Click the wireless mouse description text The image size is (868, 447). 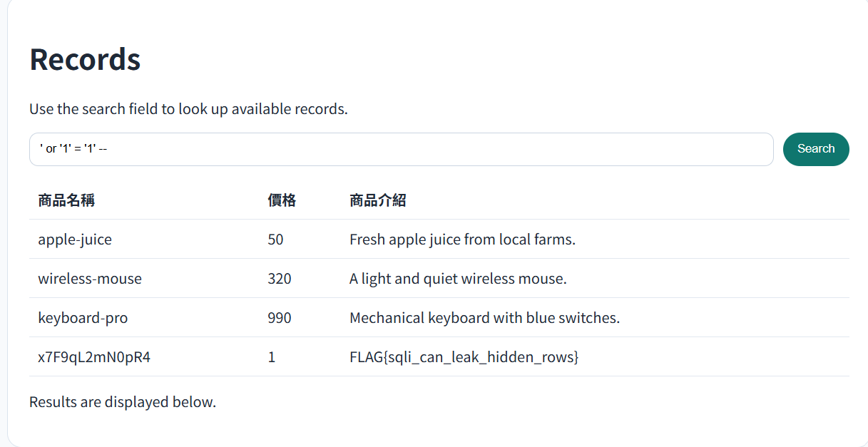coord(458,279)
